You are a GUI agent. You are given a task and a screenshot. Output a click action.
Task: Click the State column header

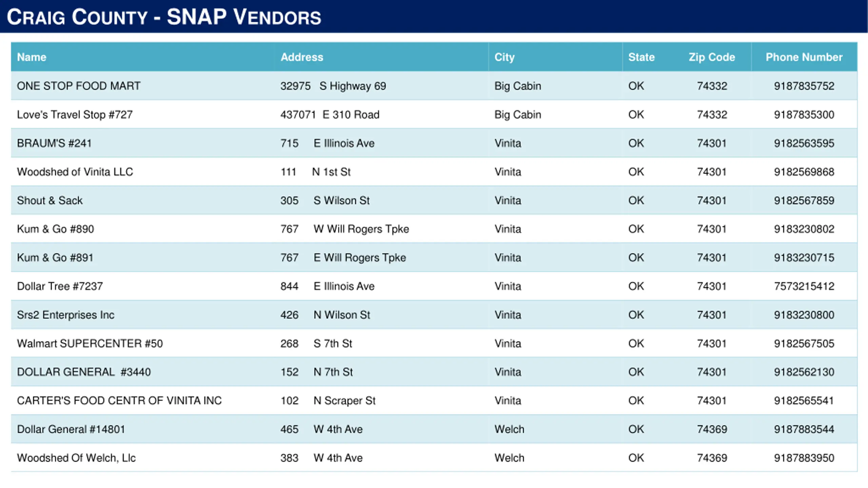641,57
